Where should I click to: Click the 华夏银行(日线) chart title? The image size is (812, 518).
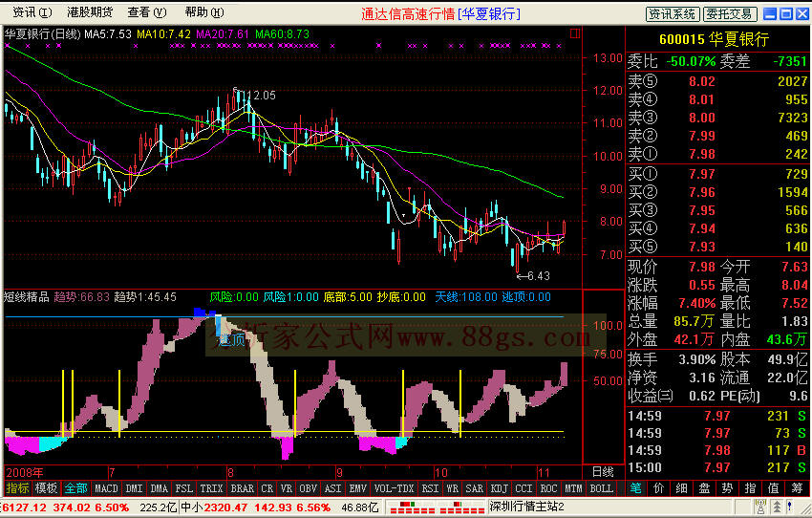click(x=42, y=34)
